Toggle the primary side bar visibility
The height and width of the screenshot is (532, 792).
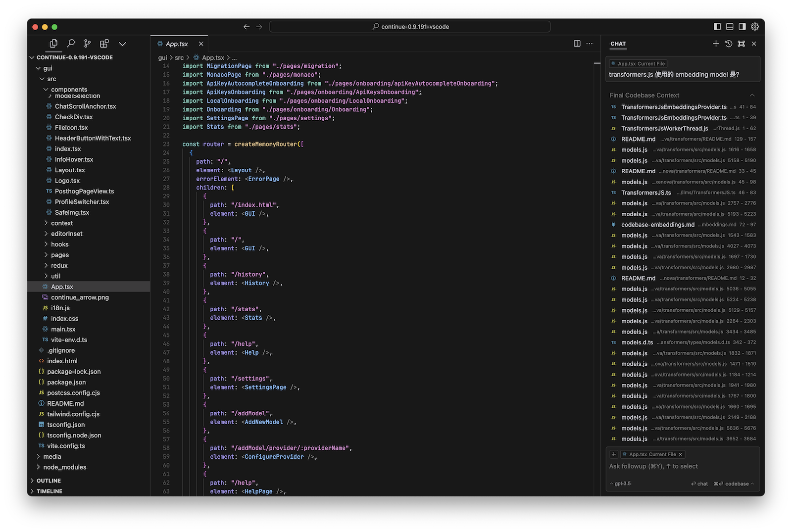pyautogui.click(x=717, y=27)
